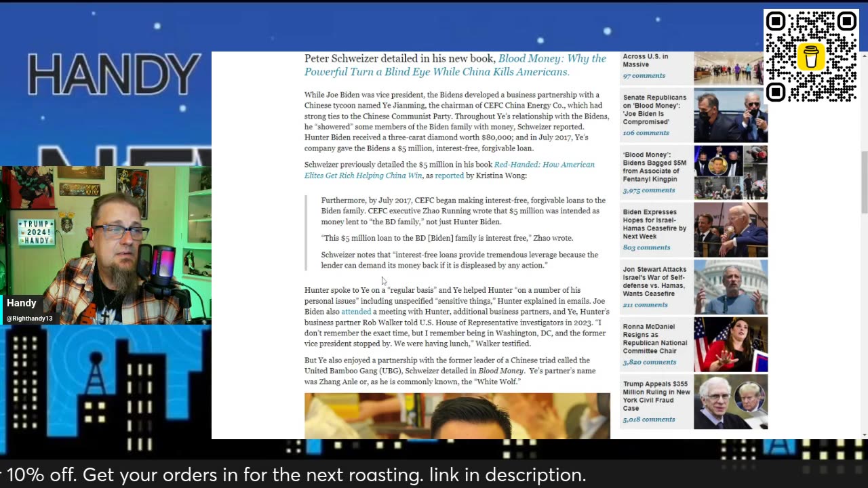This screenshot has height=488, width=868.
Task: View 106 comments on the Senate Republicans story
Action: (646, 133)
